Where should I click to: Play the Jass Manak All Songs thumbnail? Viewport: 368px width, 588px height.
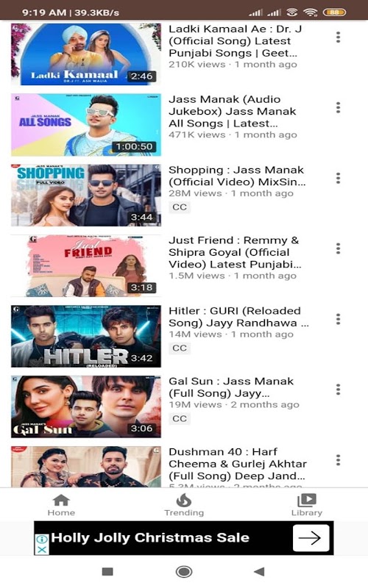point(86,125)
